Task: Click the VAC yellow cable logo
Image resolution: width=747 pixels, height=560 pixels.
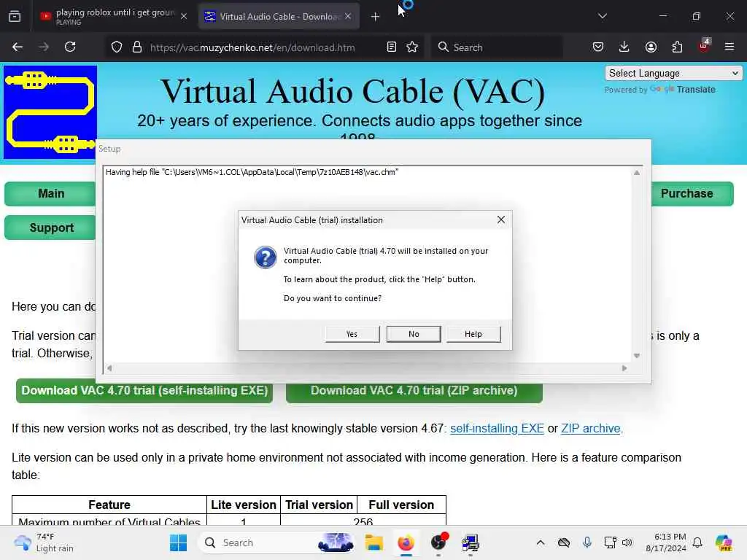Action: pos(50,112)
